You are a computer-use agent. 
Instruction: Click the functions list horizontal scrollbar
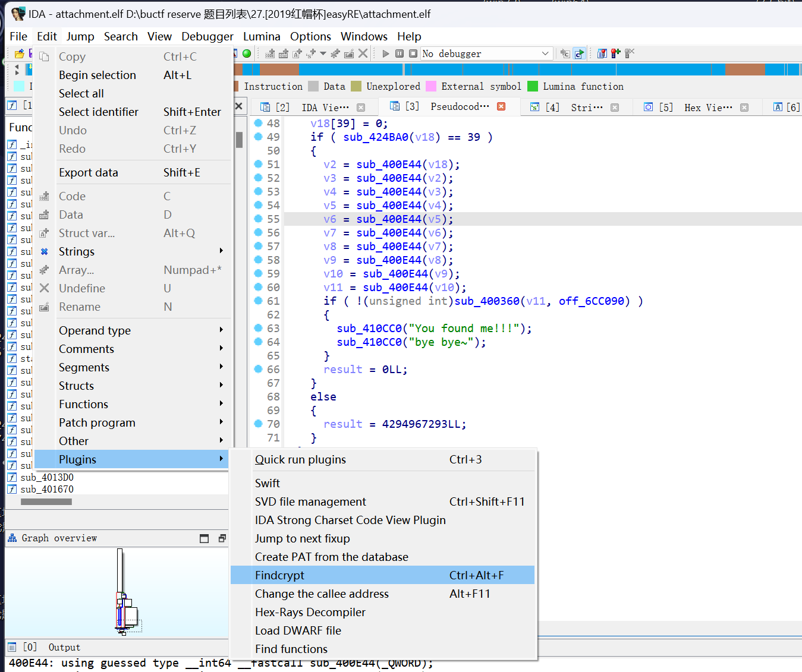46,501
